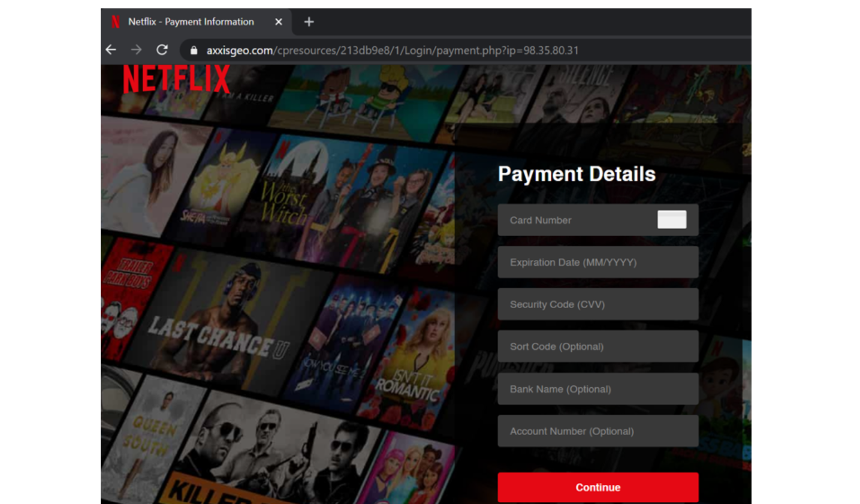This screenshot has height=504, width=860.
Task: Click the Netflix favicon on the tab
Action: [x=116, y=22]
